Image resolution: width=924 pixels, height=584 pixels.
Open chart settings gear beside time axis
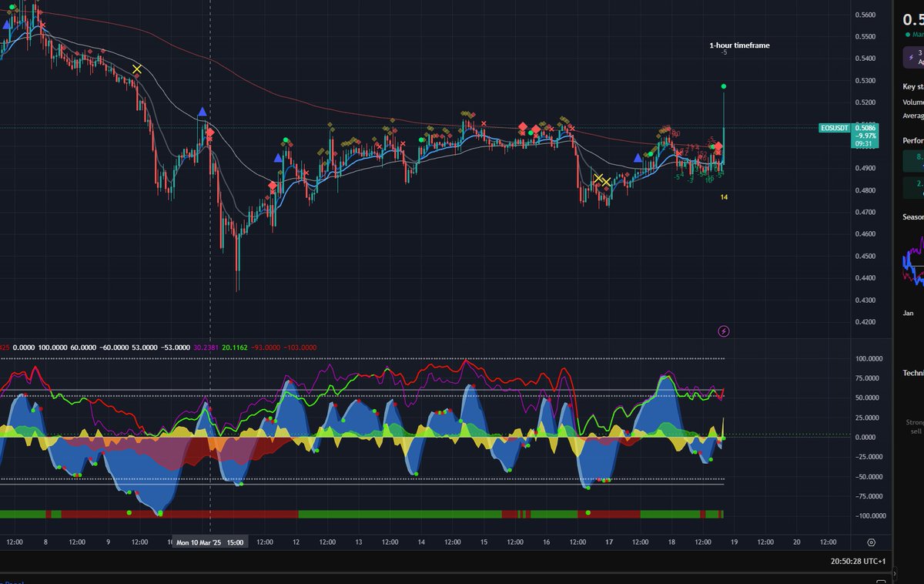pos(871,542)
